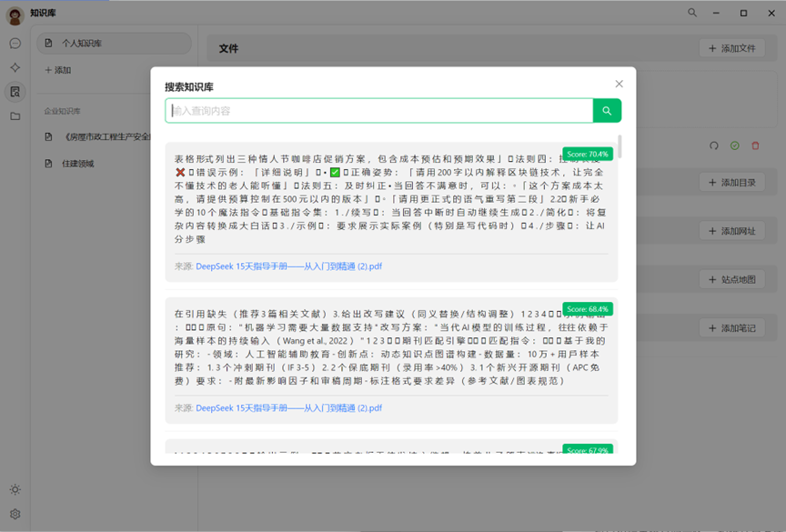Click the magnifier search icon in title bar

[x=692, y=13]
